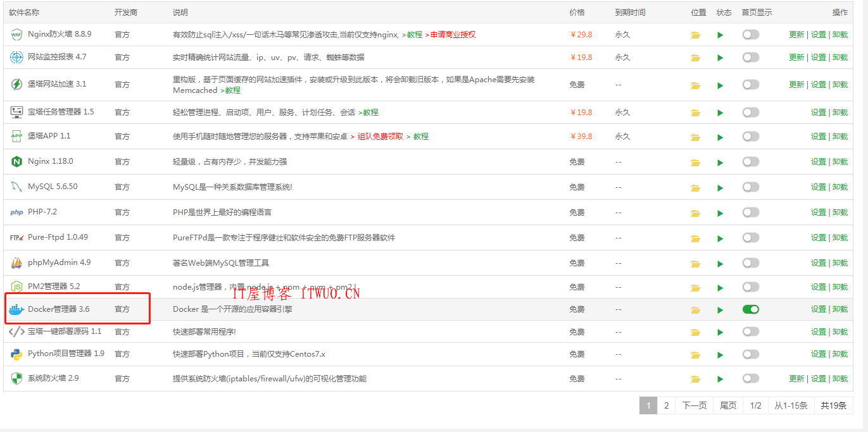868x432 pixels.
Task: Toggle homepage display for Nginx 1.18.0
Action: pos(751,162)
